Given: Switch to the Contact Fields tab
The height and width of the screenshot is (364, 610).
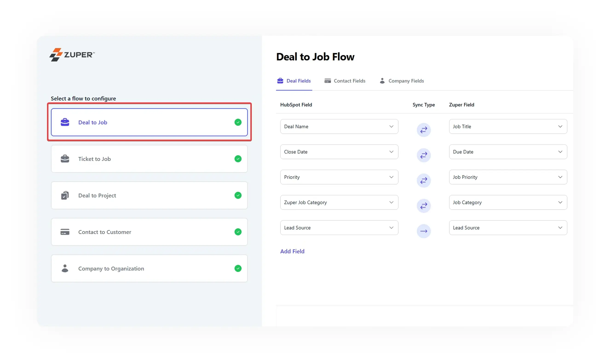Looking at the screenshot, I should [x=345, y=81].
